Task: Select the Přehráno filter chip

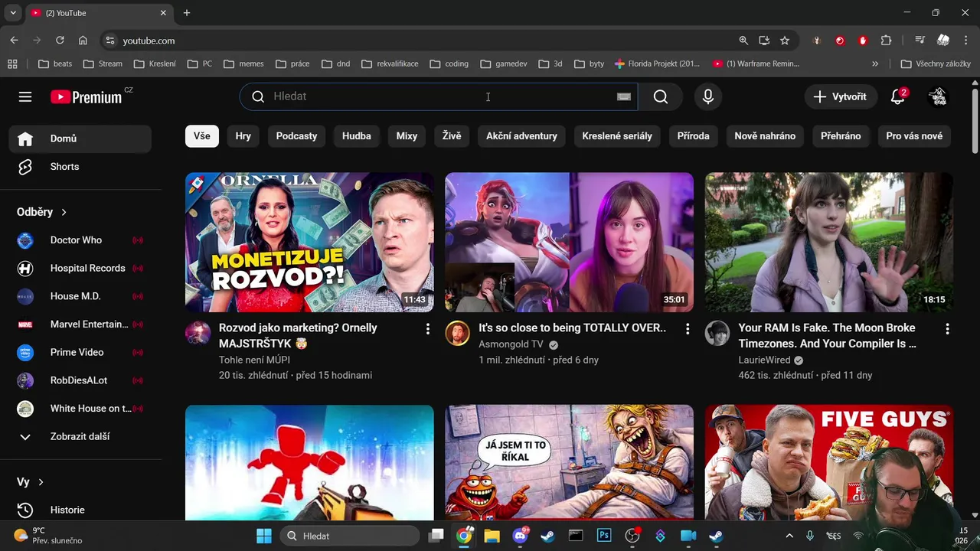Action: tap(841, 136)
